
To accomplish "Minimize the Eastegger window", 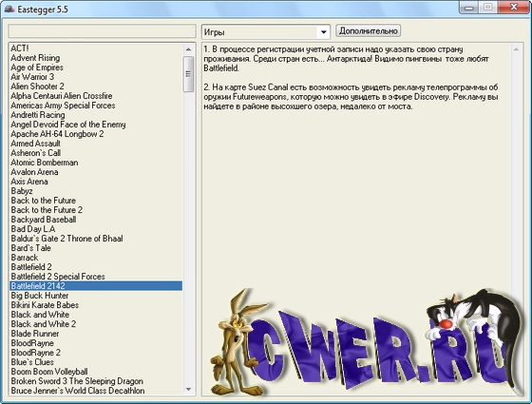I will [x=469, y=8].
